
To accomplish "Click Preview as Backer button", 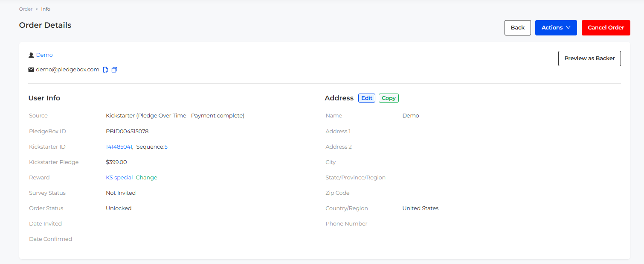I will click(589, 59).
